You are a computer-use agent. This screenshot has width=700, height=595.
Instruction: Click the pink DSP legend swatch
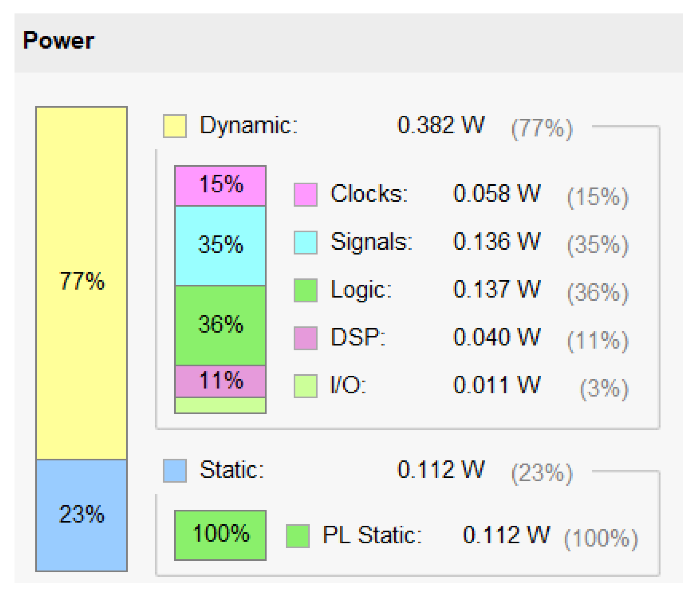[x=305, y=338]
